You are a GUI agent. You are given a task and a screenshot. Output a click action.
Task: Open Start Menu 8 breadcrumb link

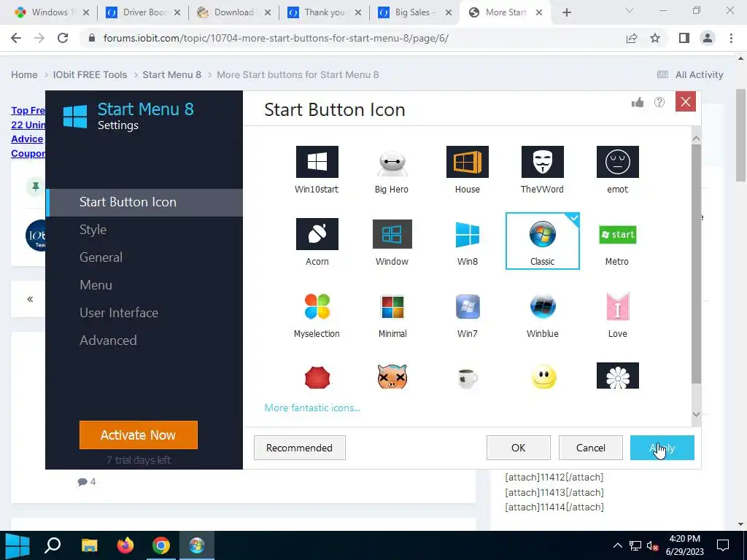(171, 75)
